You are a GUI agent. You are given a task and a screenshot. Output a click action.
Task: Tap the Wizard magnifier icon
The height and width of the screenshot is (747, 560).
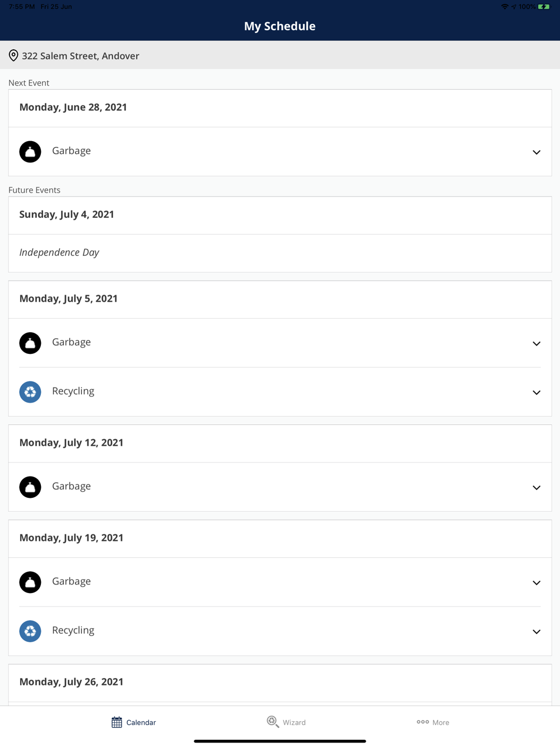click(x=273, y=722)
